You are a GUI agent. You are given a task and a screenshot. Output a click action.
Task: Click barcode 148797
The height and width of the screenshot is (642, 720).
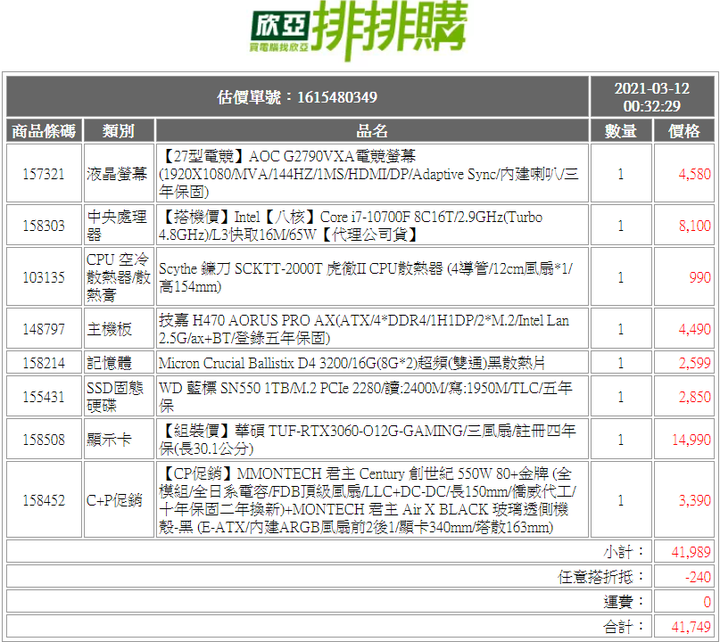[x=44, y=329]
